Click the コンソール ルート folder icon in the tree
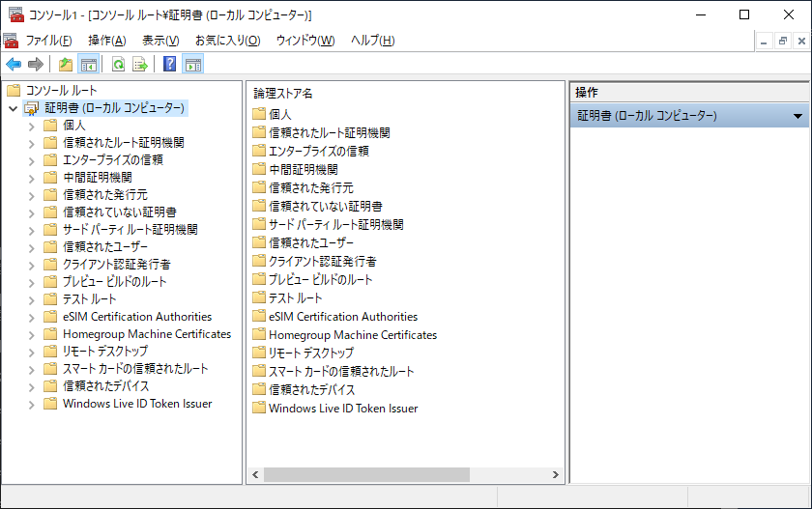The height and width of the screenshot is (509, 812). coord(14,91)
